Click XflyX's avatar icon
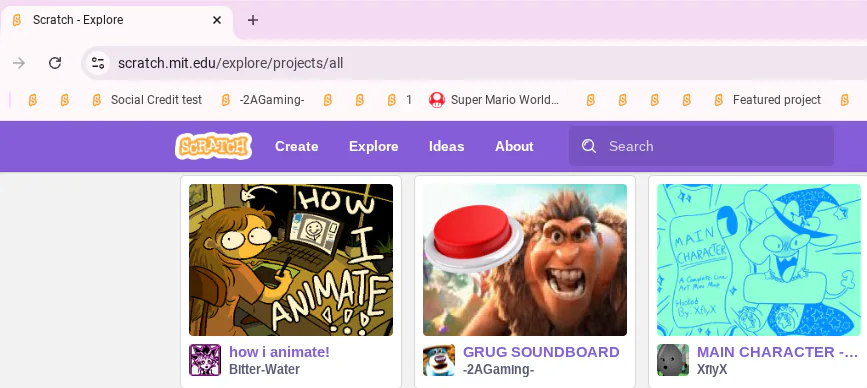Image resolution: width=867 pixels, height=388 pixels. [x=673, y=360]
